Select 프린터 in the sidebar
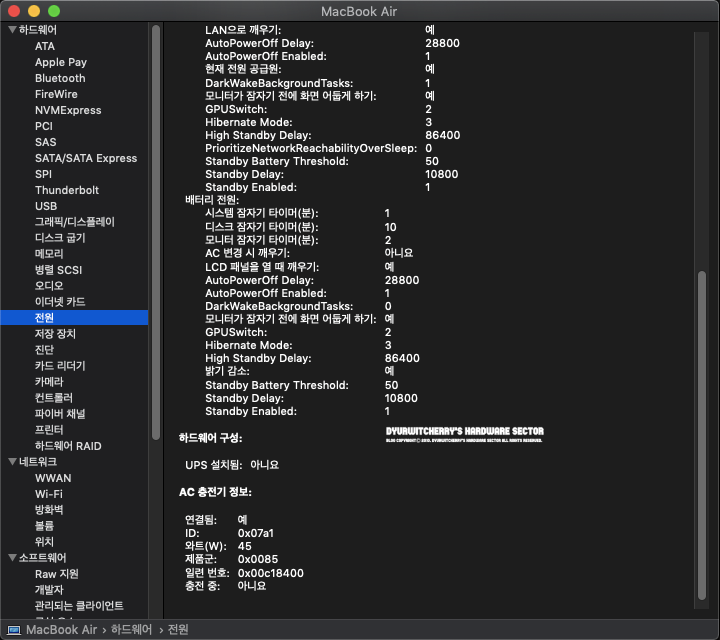This screenshot has width=720, height=640. tap(49, 430)
